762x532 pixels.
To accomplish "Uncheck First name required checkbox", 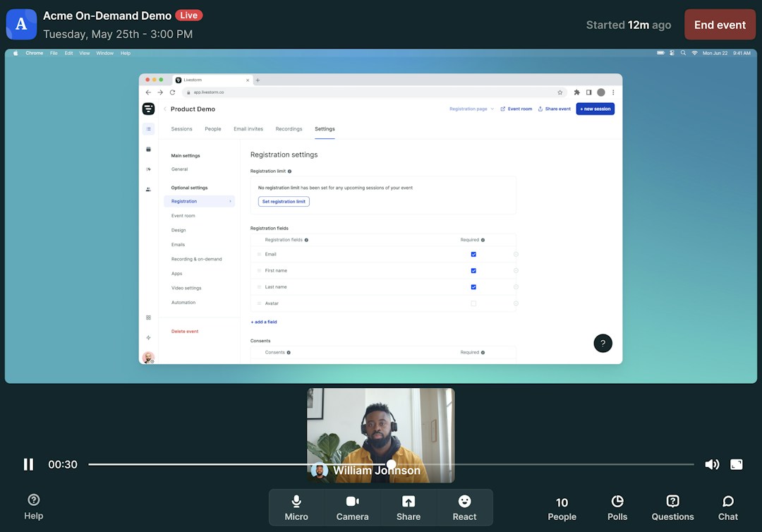I will pyautogui.click(x=473, y=271).
